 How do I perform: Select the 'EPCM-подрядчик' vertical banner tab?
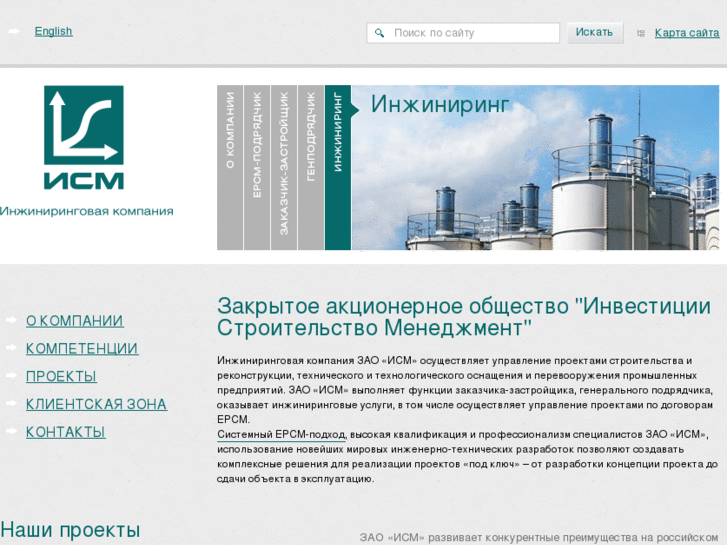pyautogui.click(x=257, y=167)
